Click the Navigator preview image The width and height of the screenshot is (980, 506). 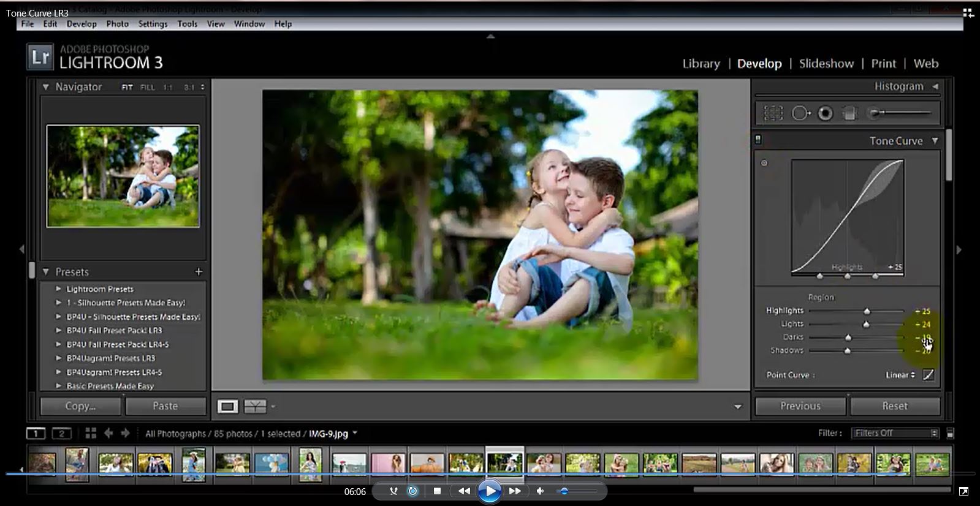[123, 176]
